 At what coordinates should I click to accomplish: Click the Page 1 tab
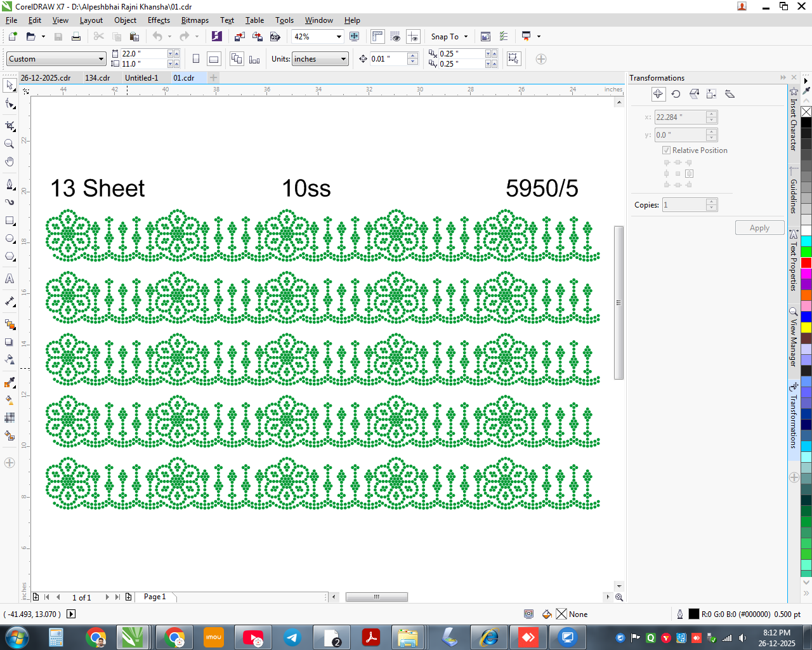[155, 597]
